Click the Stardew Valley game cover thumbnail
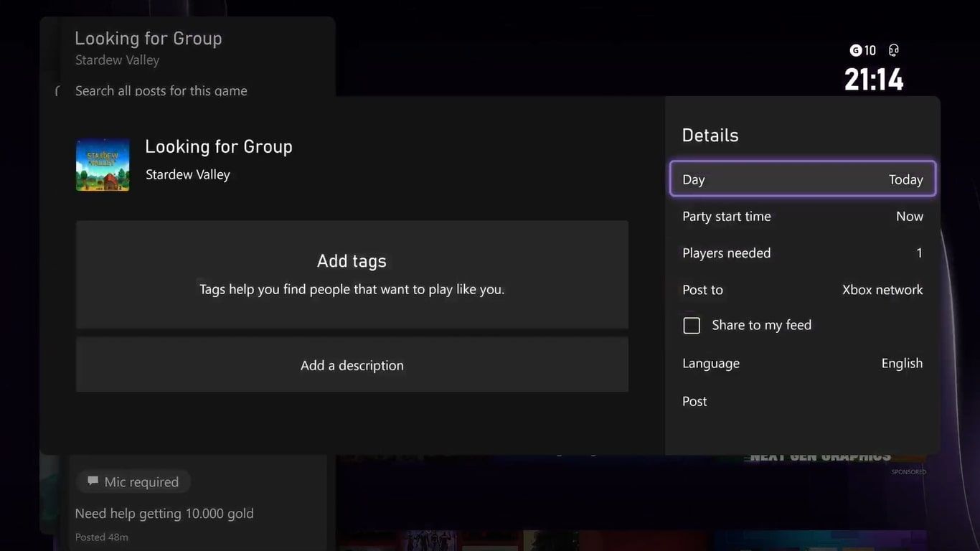This screenshot has height=551, width=980. pyautogui.click(x=103, y=165)
